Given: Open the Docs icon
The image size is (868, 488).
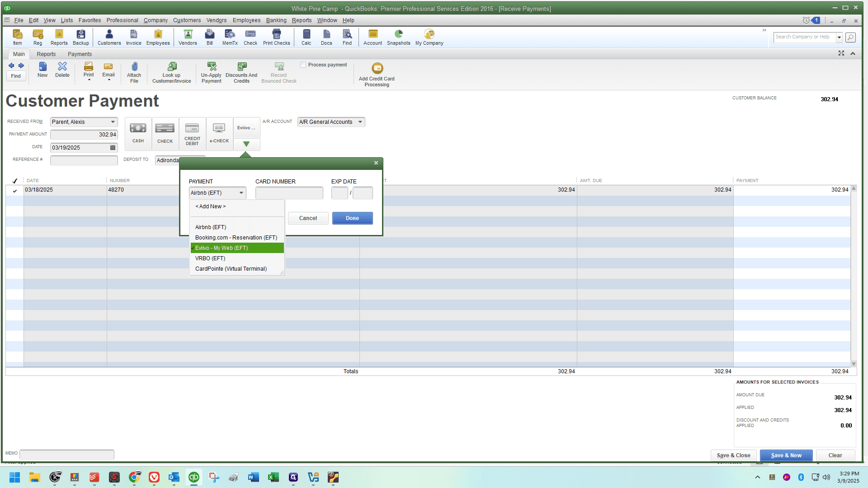Looking at the screenshot, I should 326,37.
